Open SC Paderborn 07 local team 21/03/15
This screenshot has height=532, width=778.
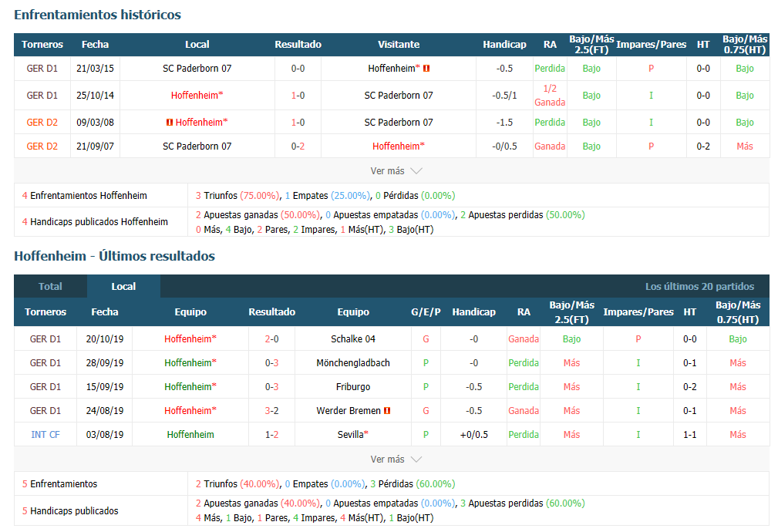tap(197, 69)
